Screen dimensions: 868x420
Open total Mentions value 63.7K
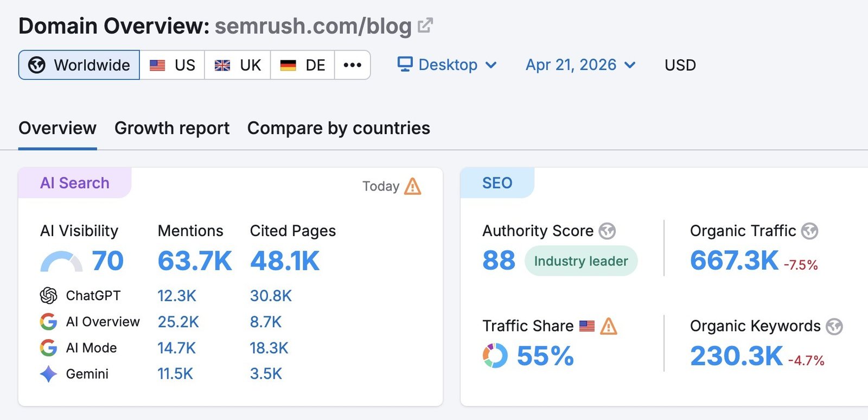pyautogui.click(x=195, y=261)
